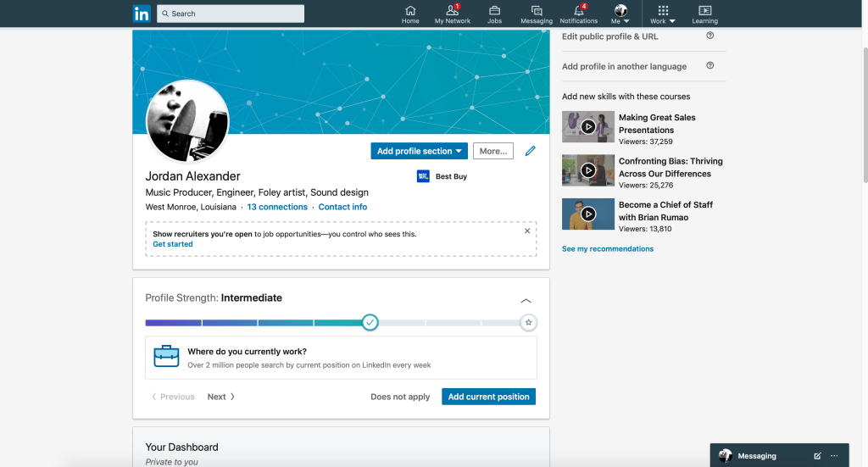Click the pencil edit profile icon
The image size is (868, 467).
pyautogui.click(x=531, y=151)
